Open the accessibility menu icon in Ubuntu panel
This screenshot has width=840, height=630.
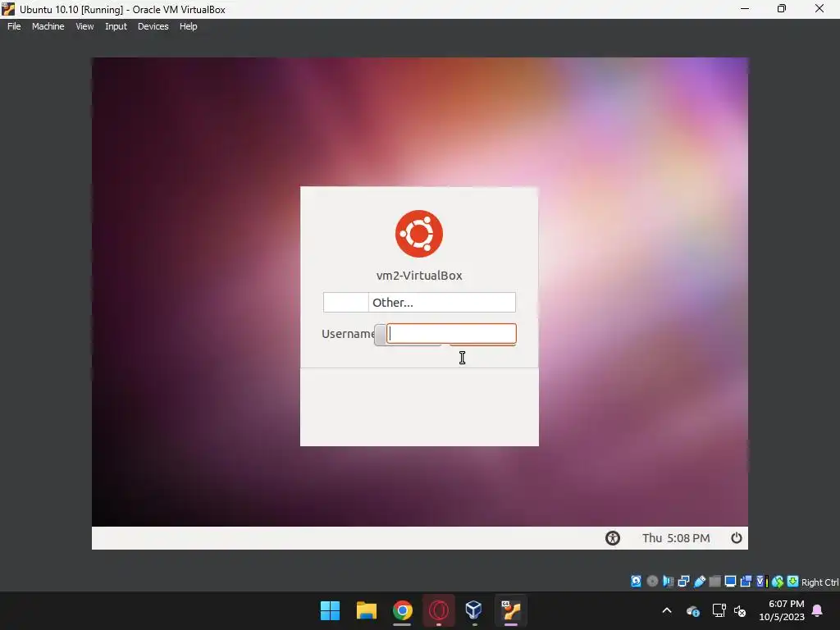pos(612,538)
